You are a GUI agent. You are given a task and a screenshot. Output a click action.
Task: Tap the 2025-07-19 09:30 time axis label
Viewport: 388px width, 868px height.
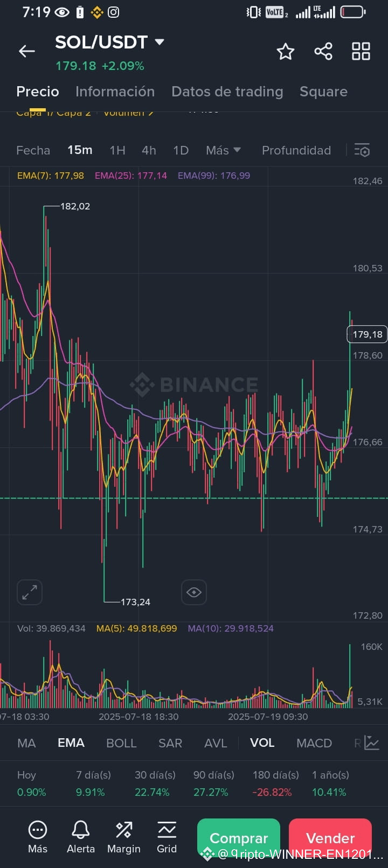pyautogui.click(x=268, y=717)
